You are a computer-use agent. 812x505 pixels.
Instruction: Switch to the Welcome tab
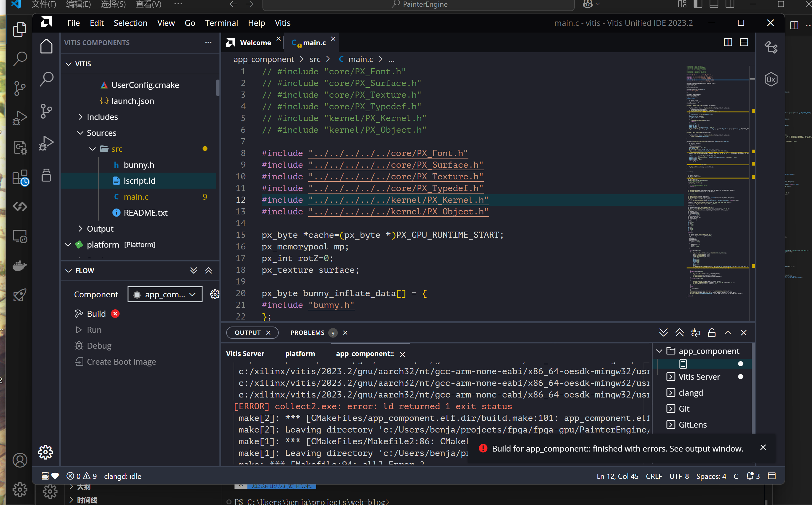click(255, 42)
